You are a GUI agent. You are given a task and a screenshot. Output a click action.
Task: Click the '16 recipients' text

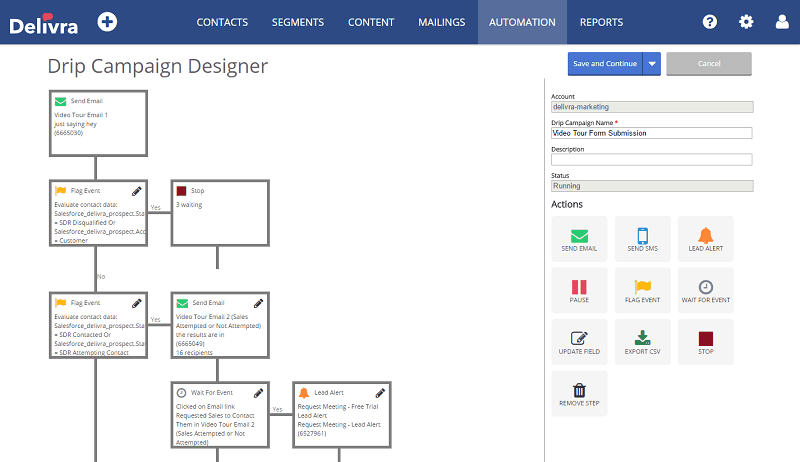tap(194, 352)
